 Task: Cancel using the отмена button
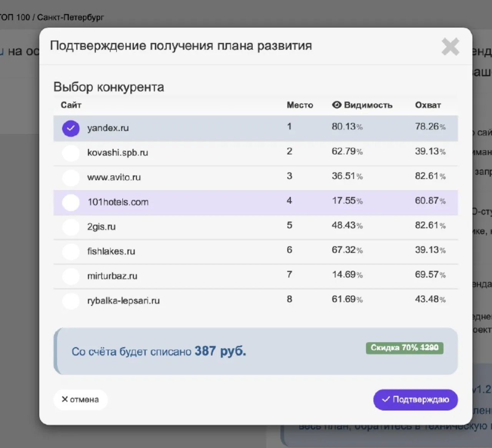[x=80, y=400]
